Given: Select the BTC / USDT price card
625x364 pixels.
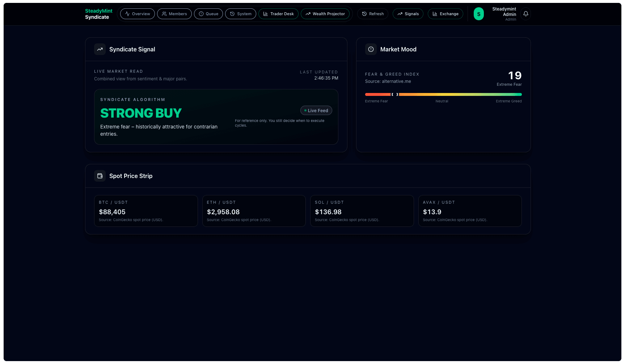Looking at the screenshot, I should coord(146,211).
